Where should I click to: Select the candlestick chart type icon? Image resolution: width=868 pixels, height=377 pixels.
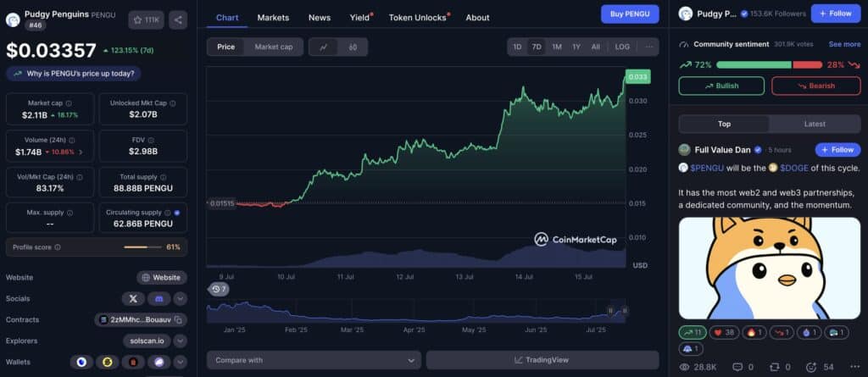click(353, 47)
